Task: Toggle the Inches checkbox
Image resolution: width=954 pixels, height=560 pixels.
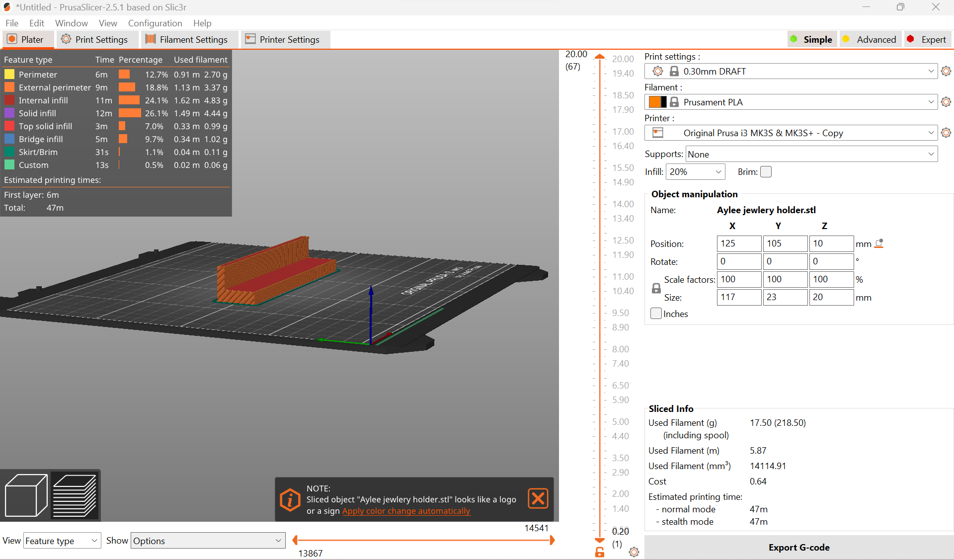Action: point(656,314)
